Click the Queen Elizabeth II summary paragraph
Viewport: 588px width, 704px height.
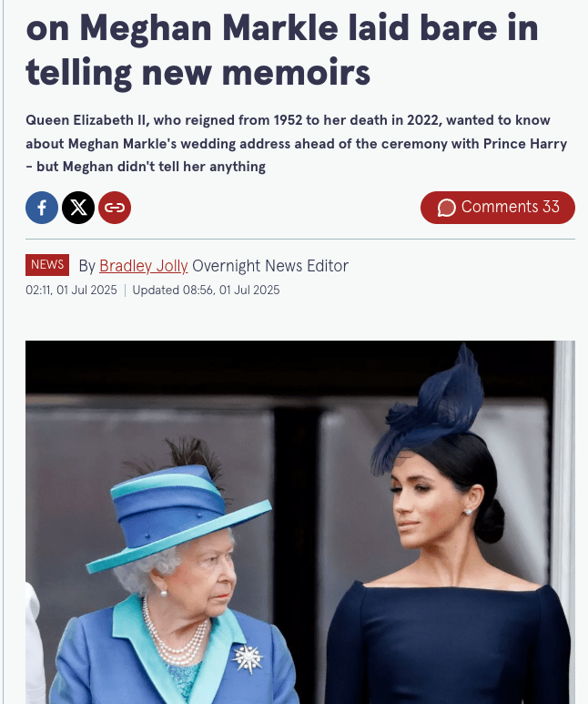[x=296, y=144]
